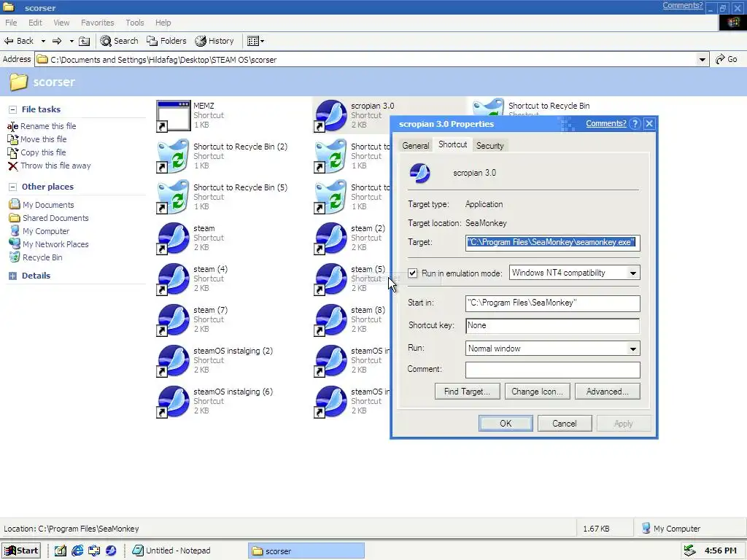Expand the Details section
Viewport: 747px width, 560px height.
point(13,276)
